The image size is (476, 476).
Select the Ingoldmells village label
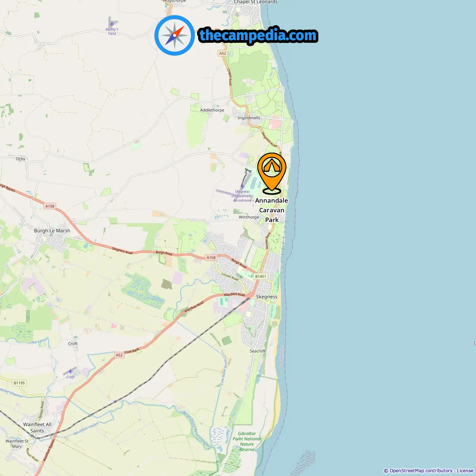[x=249, y=118]
